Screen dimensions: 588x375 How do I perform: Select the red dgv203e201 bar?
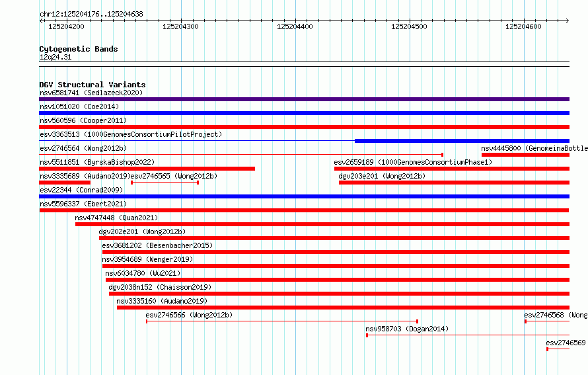click(454, 183)
